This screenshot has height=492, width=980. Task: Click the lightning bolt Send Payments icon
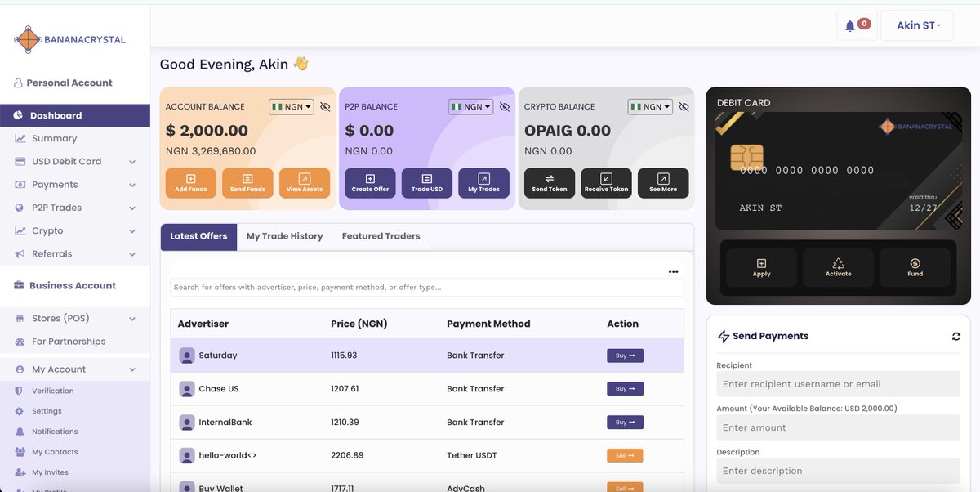click(x=723, y=336)
